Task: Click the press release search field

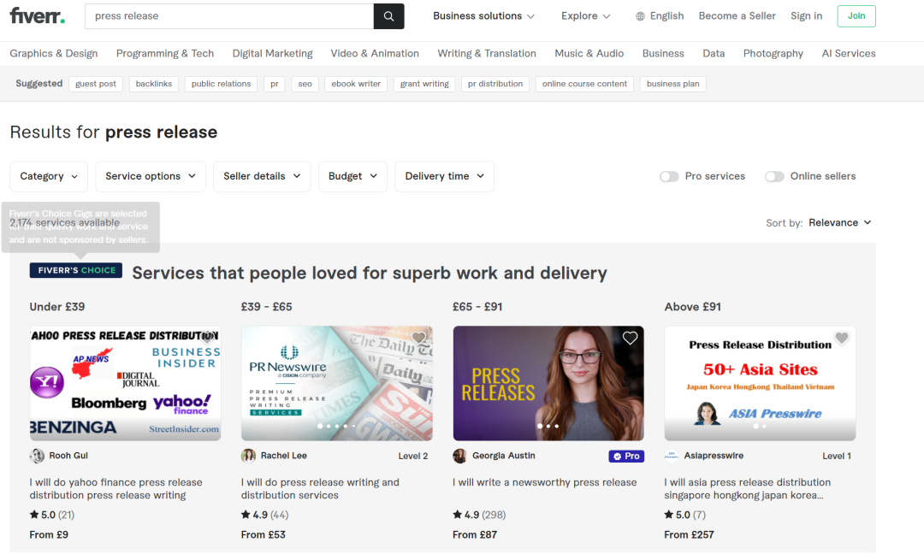Action: [229, 16]
